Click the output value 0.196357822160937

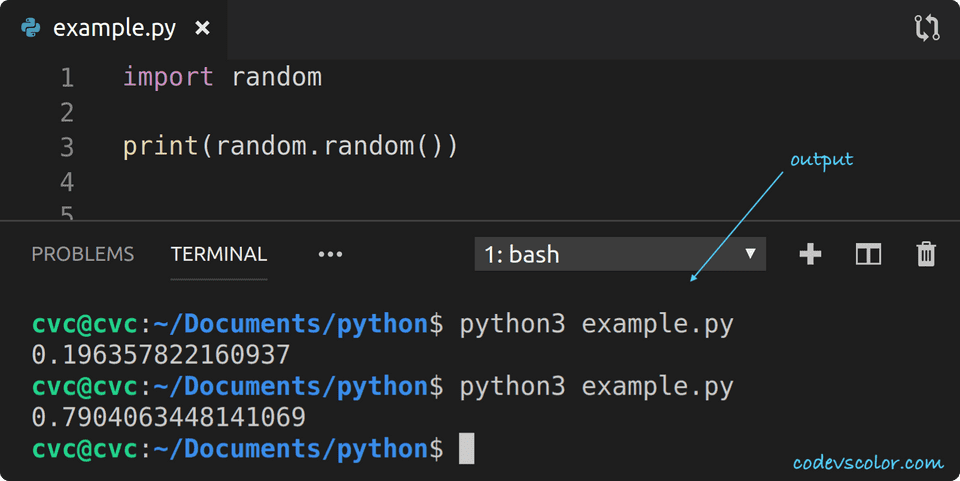coord(161,355)
